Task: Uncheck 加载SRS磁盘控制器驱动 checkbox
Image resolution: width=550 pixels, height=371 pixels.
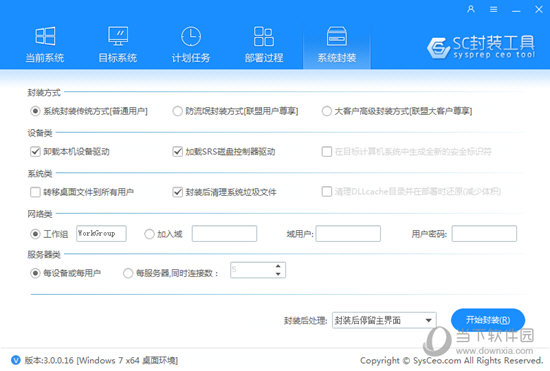Action: tap(177, 151)
